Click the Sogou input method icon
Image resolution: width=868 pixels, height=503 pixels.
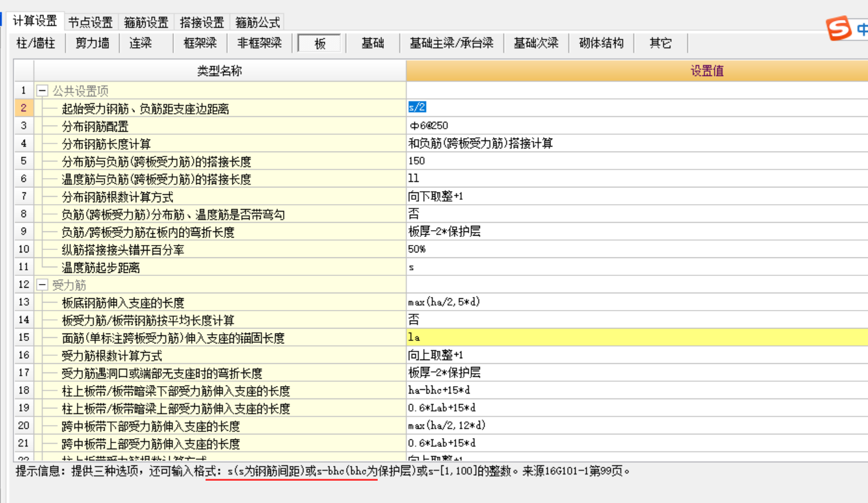pos(840,28)
